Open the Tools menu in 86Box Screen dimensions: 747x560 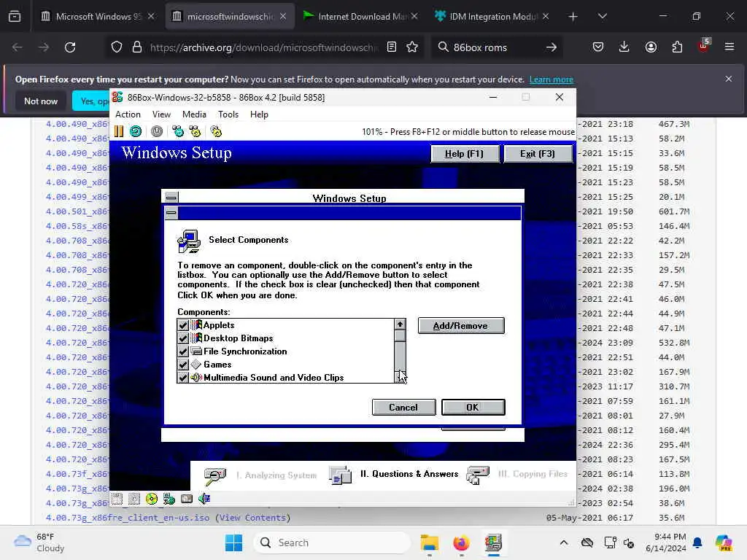tap(228, 114)
